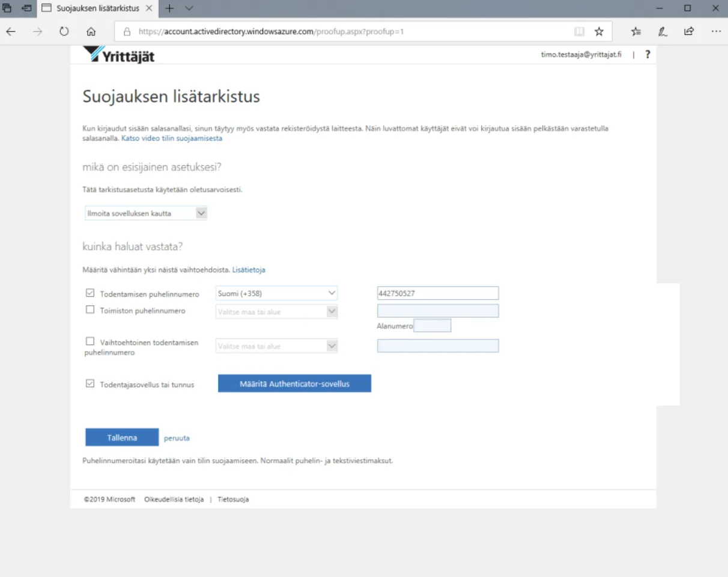Go to the home page icon
This screenshot has height=577, width=728.
91,31
